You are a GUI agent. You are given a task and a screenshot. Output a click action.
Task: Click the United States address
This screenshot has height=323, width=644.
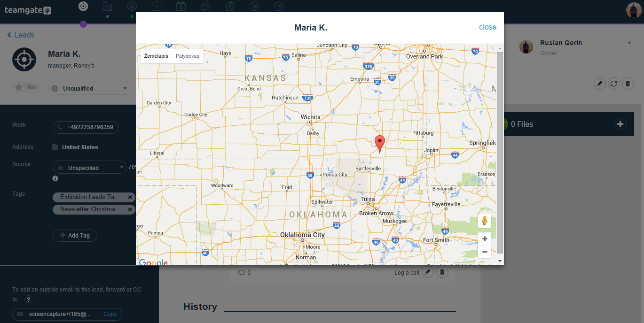coord(80,147)
